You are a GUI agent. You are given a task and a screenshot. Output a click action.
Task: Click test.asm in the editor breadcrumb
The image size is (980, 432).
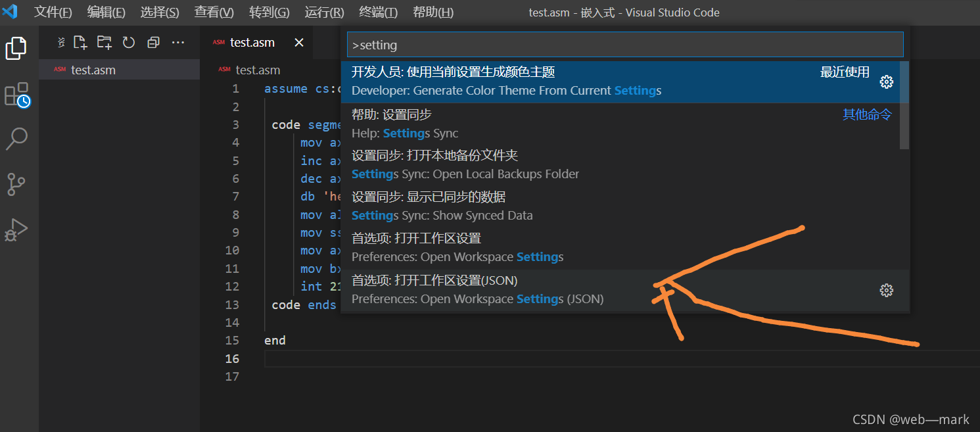(258, 70)
